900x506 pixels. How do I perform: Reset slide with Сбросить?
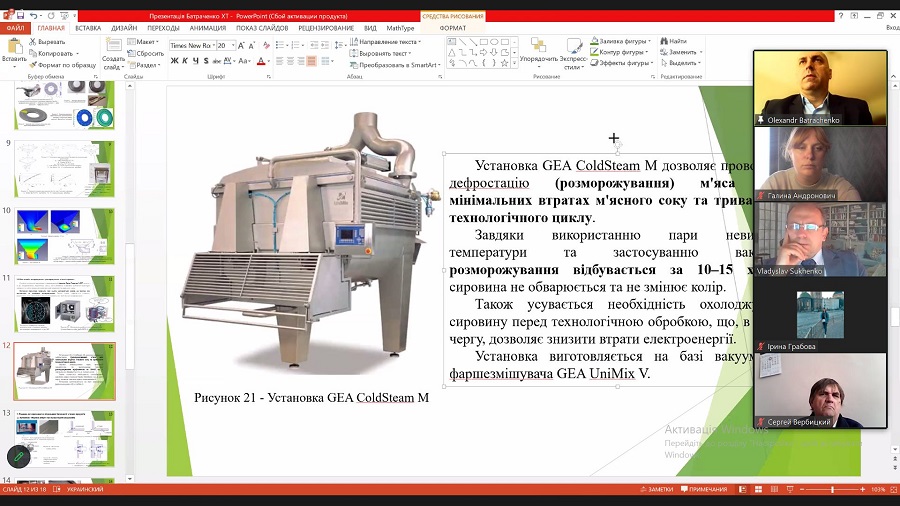146,53
